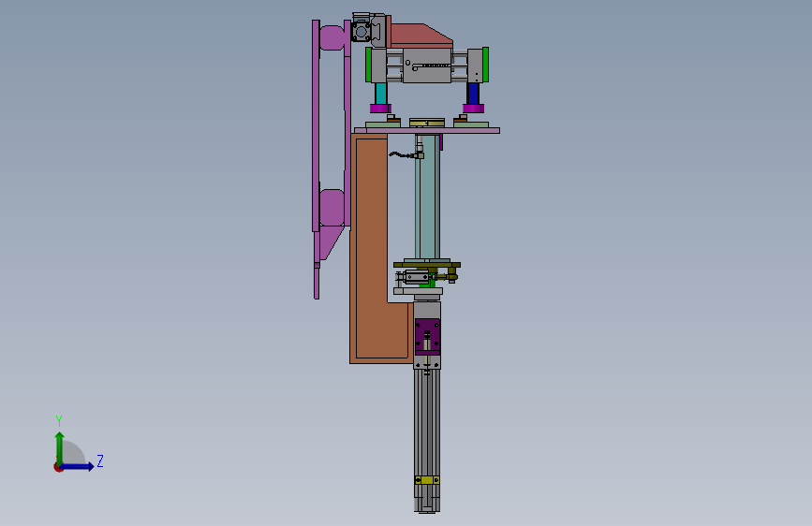This screenshot has width=812, height=526.
Task: Select the purple block on the lower column
Action: click(x=428, y=337)
